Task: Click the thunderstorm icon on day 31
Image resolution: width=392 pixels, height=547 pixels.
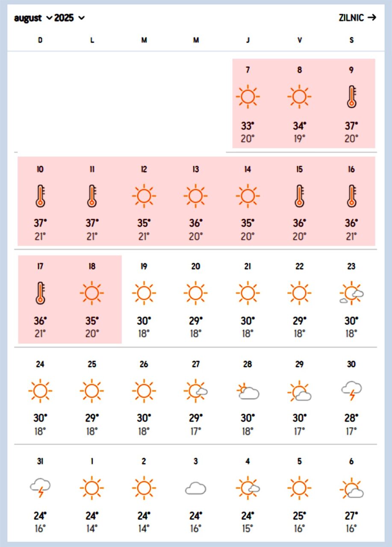Action: (40, 488)
